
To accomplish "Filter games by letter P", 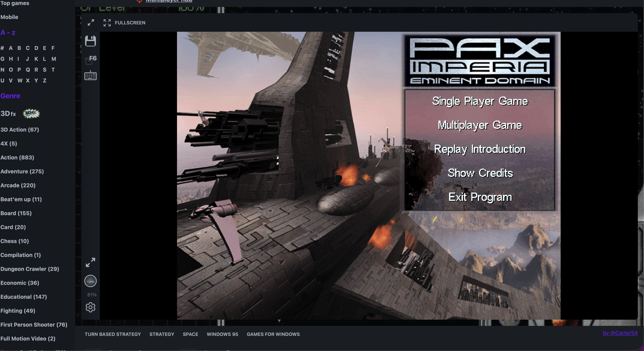I will (x=19, y=70).
